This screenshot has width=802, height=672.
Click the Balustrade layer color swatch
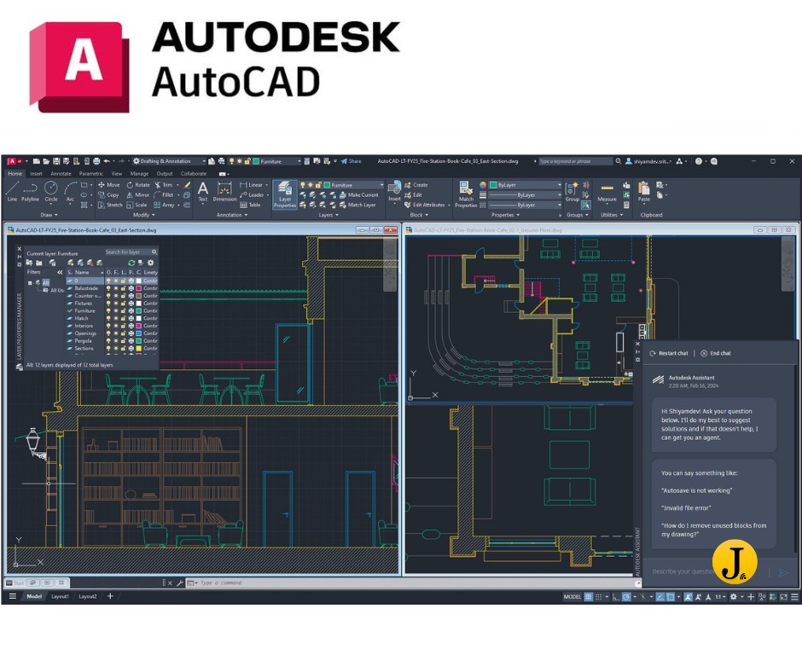click(x=138, y=288)
